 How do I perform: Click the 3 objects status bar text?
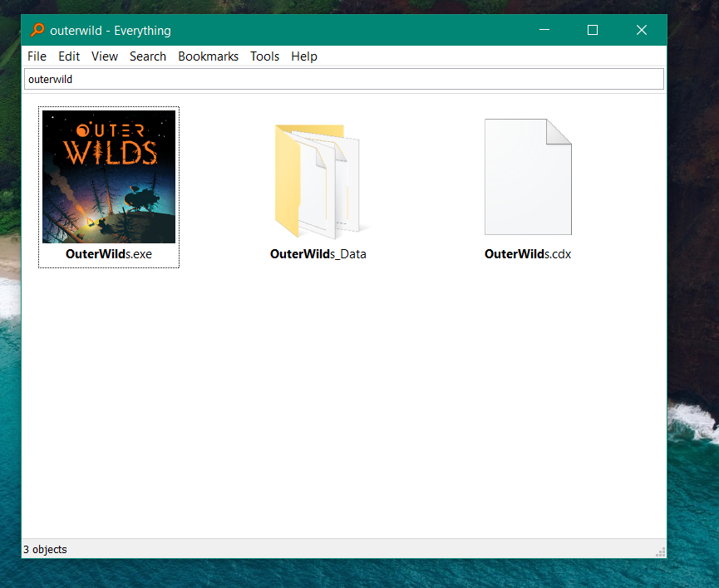point(45,549)
